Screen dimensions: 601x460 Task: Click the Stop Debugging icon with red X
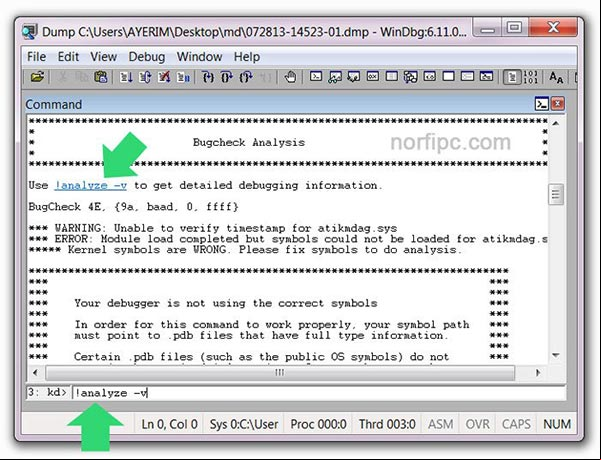(x=164, y=77)
